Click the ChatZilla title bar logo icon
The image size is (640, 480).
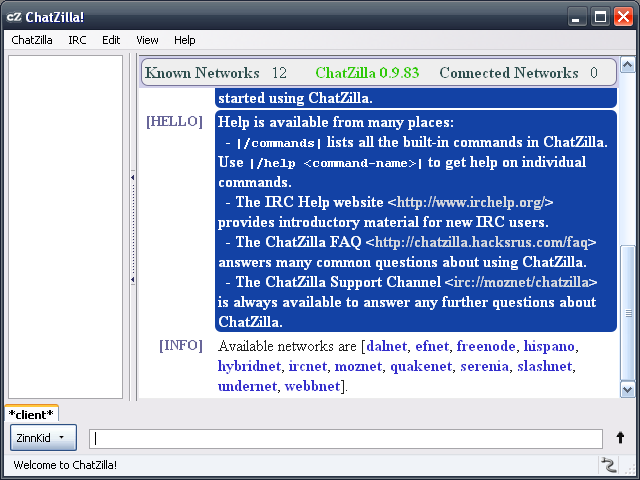click(14, 16)
